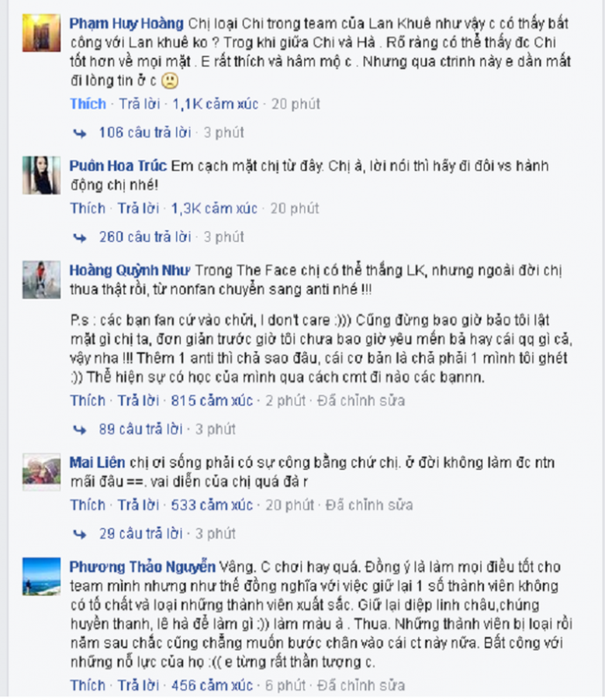Screen dimensions: 605x700
Task: Click the reply arrow icon beside 260 câu trả lời
Action: (x=80, y=237)
